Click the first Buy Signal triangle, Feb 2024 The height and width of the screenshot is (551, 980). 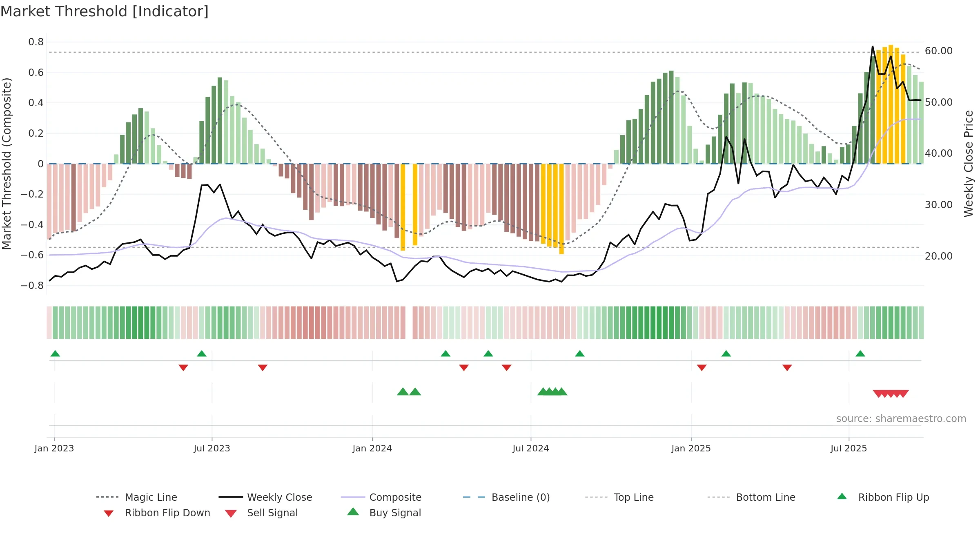pos(403,391)
